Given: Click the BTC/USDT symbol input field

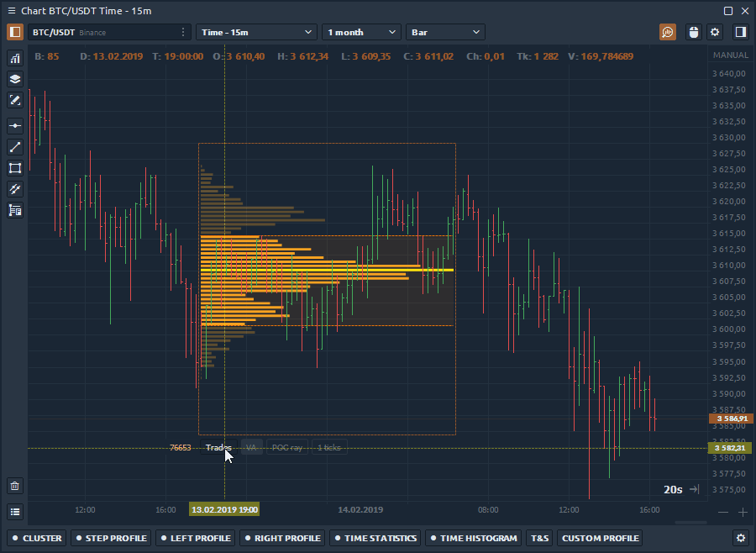Looking at the screenshot, I should [101, 32].
